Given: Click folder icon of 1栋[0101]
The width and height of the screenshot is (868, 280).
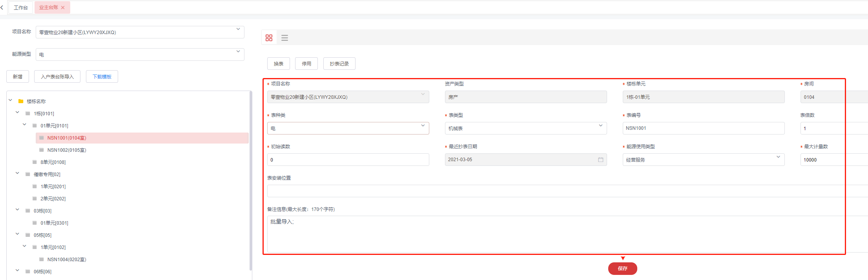Looking at the screenshot, I should (x=28, y=113).
